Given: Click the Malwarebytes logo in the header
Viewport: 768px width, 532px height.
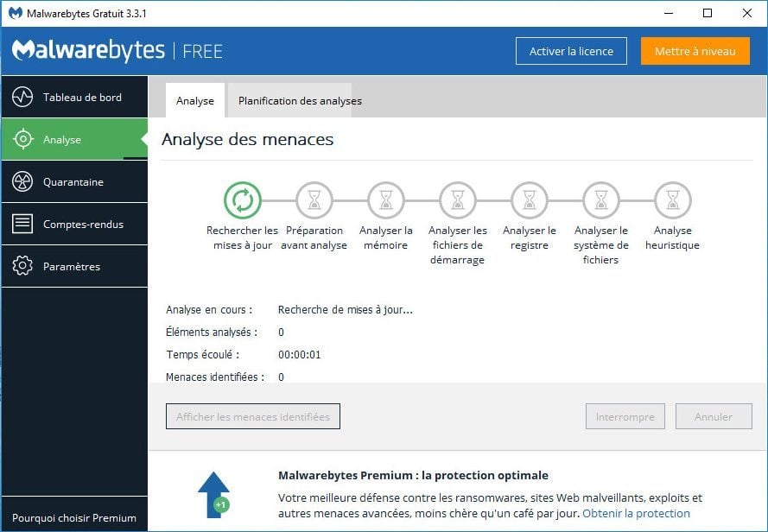Looking at the screenshot, I should click(88, 50).
